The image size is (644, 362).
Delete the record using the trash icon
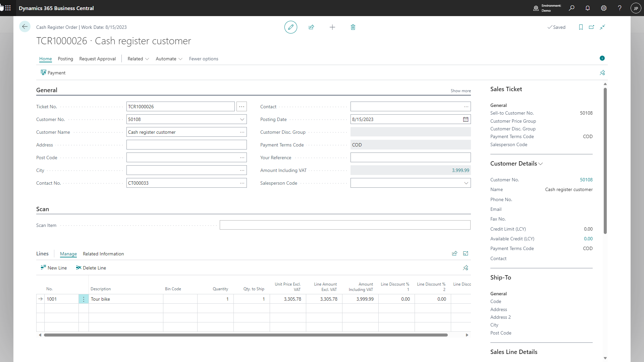point(353,27)
